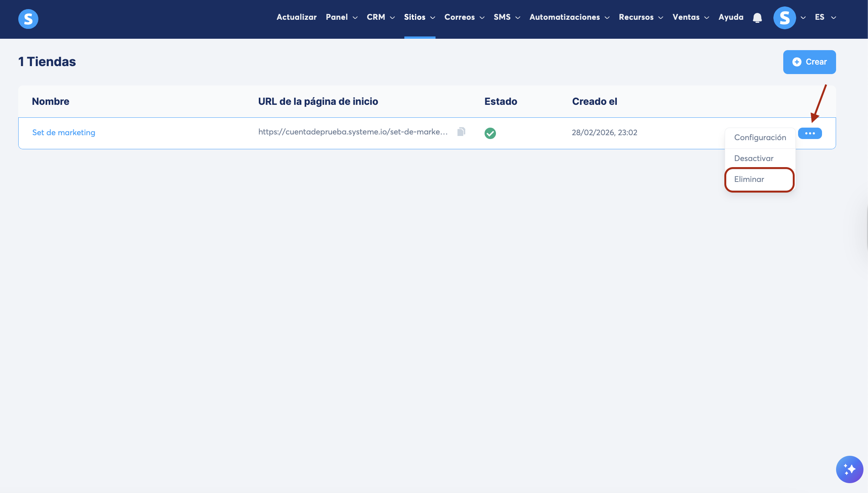The height and width of the screenshot is (493, 868).
Task: Select Eliminar from the context menu
Action: click(x=749, y=179)
